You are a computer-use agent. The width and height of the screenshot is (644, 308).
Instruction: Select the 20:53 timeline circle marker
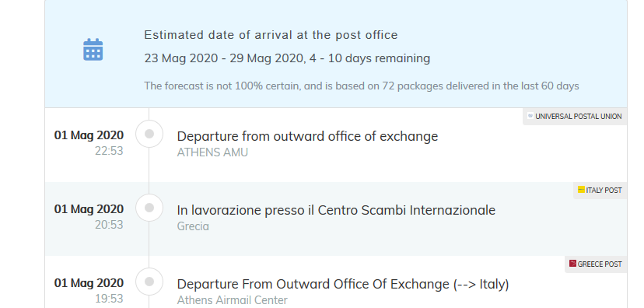point(149,208)
